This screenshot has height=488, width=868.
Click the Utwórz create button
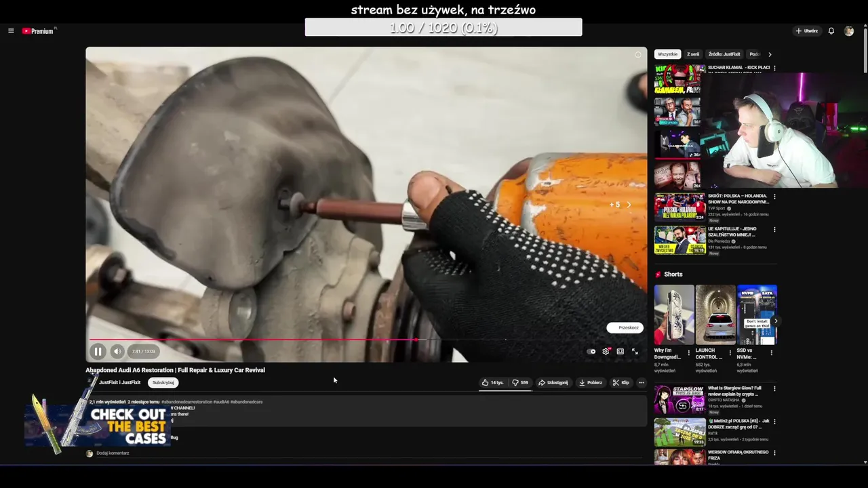coord(806,31)
